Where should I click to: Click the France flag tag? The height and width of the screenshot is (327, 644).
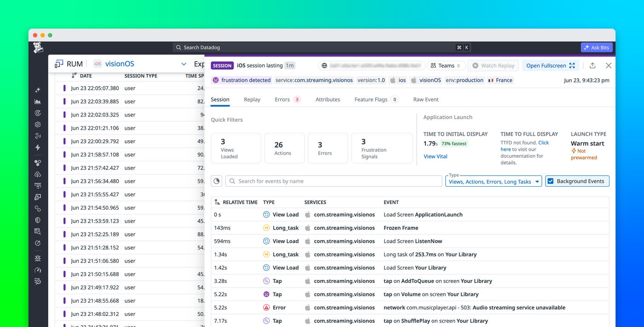coord(500,80)
